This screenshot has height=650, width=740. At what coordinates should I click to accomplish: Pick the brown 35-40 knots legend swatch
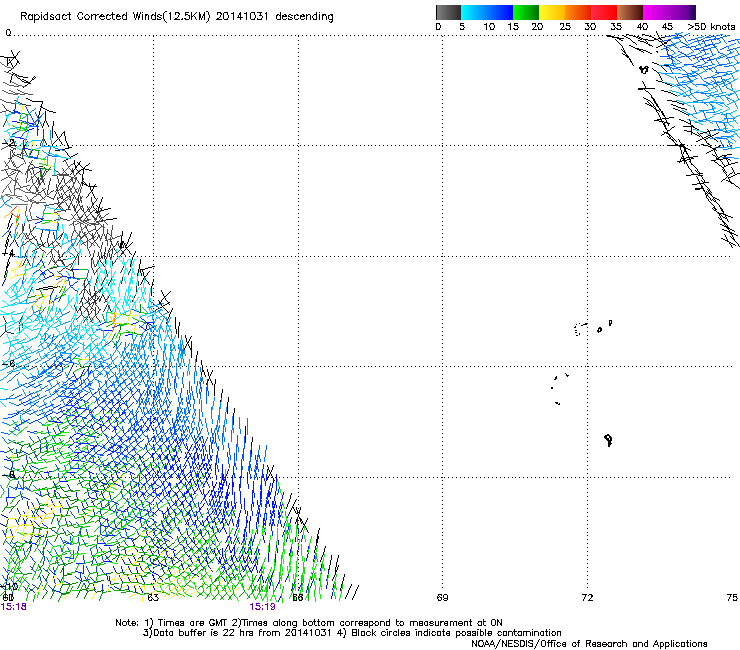tap(630, 12)
